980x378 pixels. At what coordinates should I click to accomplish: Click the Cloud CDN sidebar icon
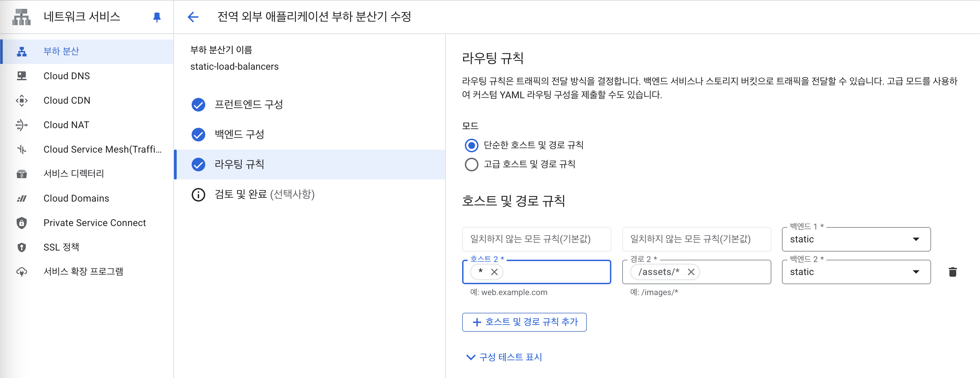tap(22, 101)
